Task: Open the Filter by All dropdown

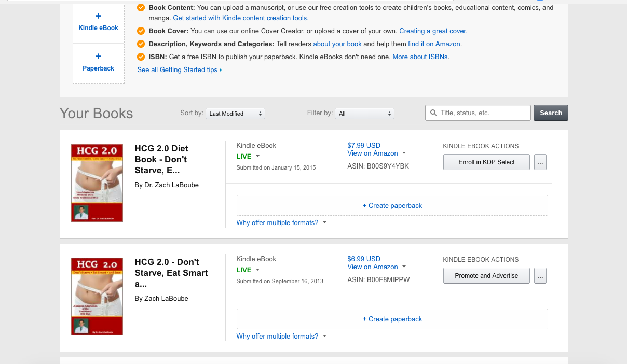Action: [365, 114]
